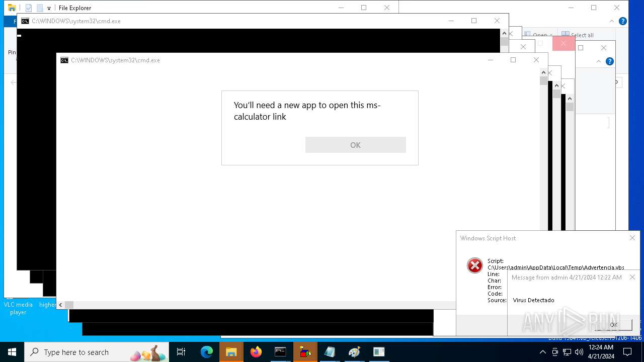644x362 pixels.
Task: Click the Virus Detectado message text
Action: point(533,300)
